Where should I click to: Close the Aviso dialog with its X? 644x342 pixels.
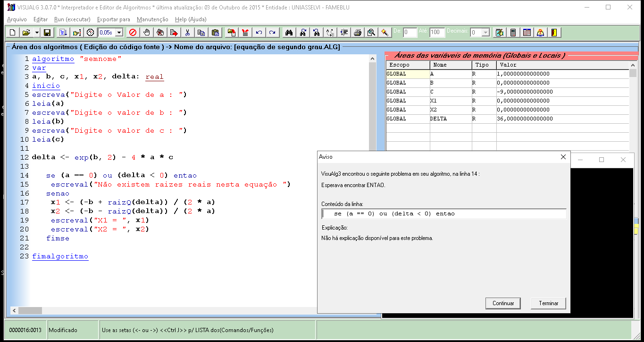point(562,157)
